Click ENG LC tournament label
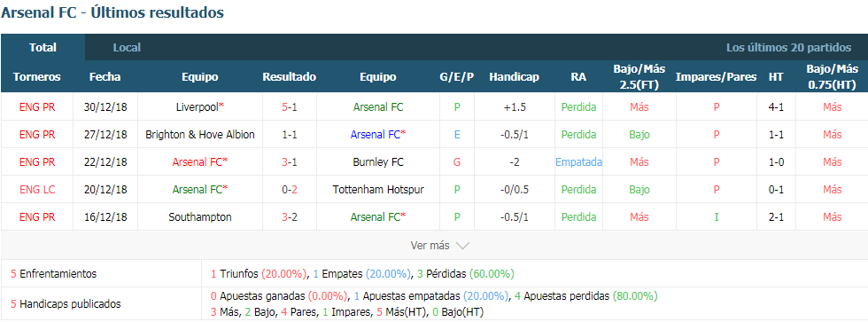The image size is (868, 322). [x=37, y=190]
